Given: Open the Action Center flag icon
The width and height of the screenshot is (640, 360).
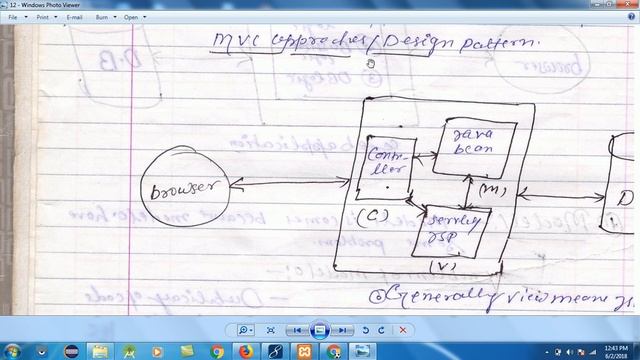Looking at the screenshot, I should coord(581,352).
